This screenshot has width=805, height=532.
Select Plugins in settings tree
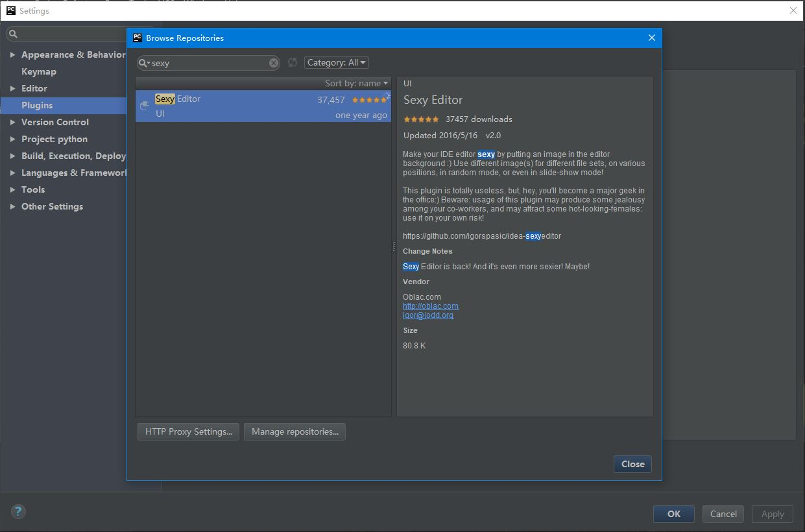coord(37,105)
